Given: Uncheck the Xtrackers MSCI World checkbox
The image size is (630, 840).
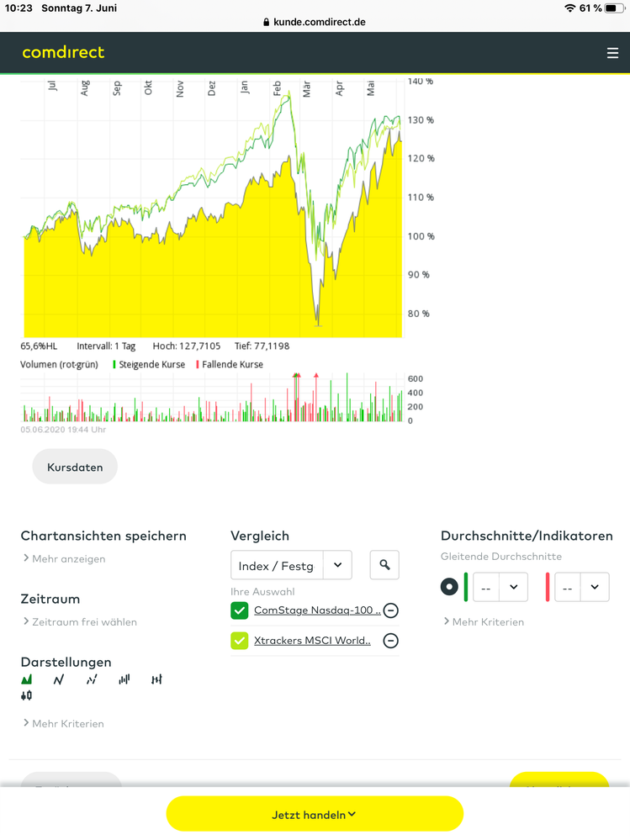Looking at the screenshot, I should [240, 641].
